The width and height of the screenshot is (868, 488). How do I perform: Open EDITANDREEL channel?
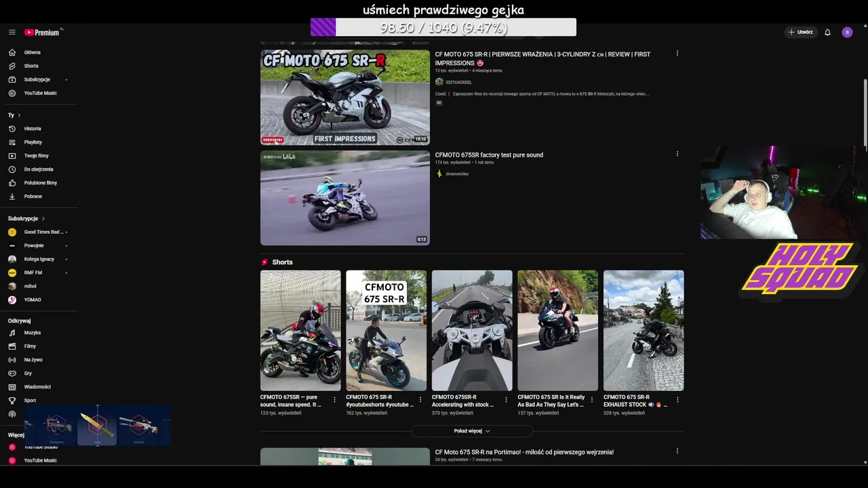tap(458, 82)
